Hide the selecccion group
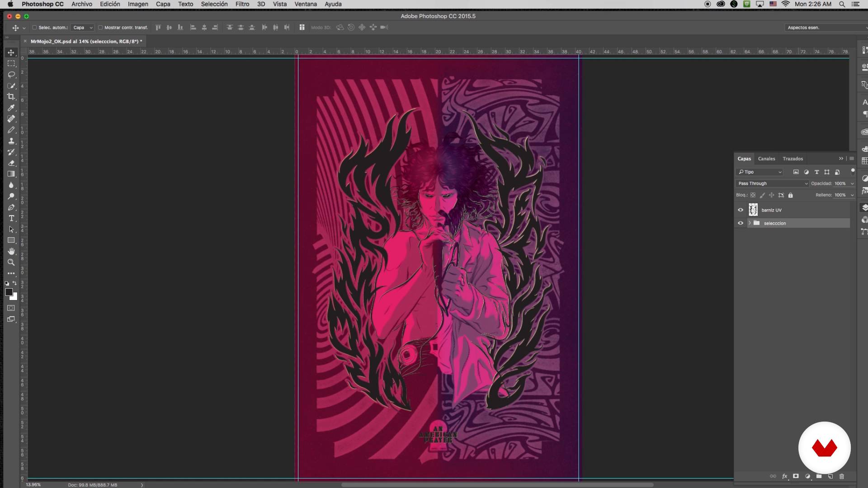 (741, 223)
